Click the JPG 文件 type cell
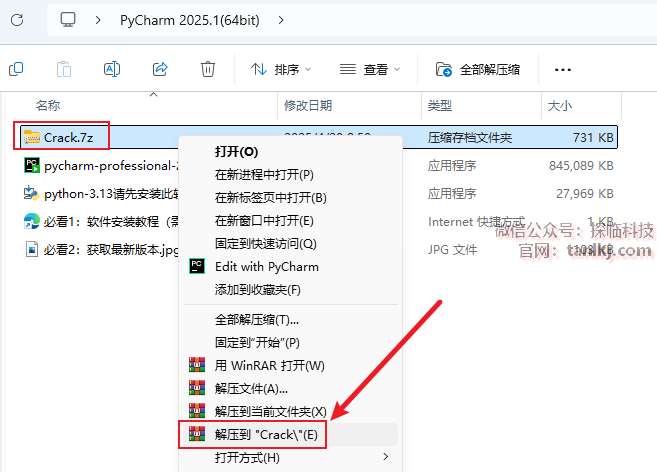657x472 pixels. (x=452, y=250)
